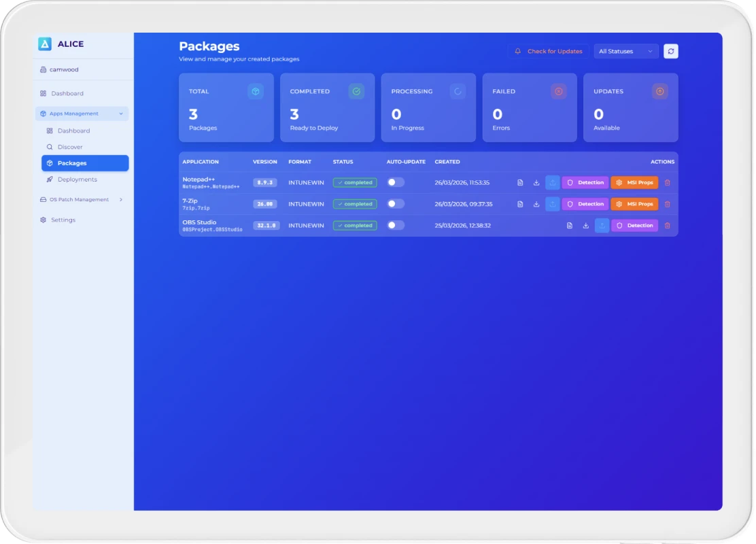Open the All Statuses dropdown
Image resolution: width=756 pixels, height=544 pixels.
pyautogui.click(x=625, y=52)
